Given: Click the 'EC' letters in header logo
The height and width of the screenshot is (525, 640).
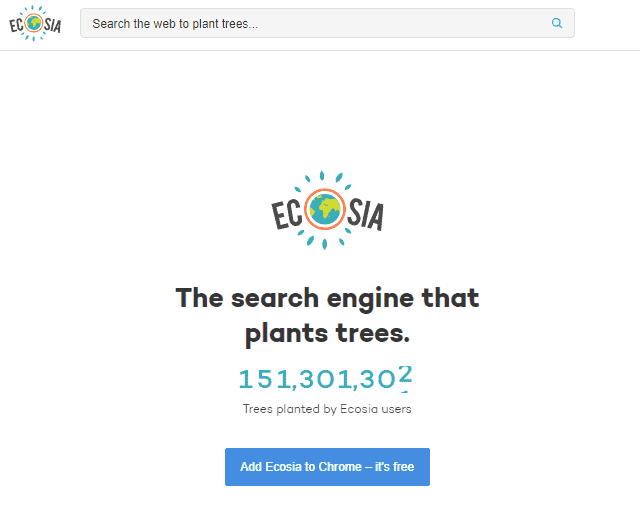Looking at the screenshot, I should (x=16, y=25).
